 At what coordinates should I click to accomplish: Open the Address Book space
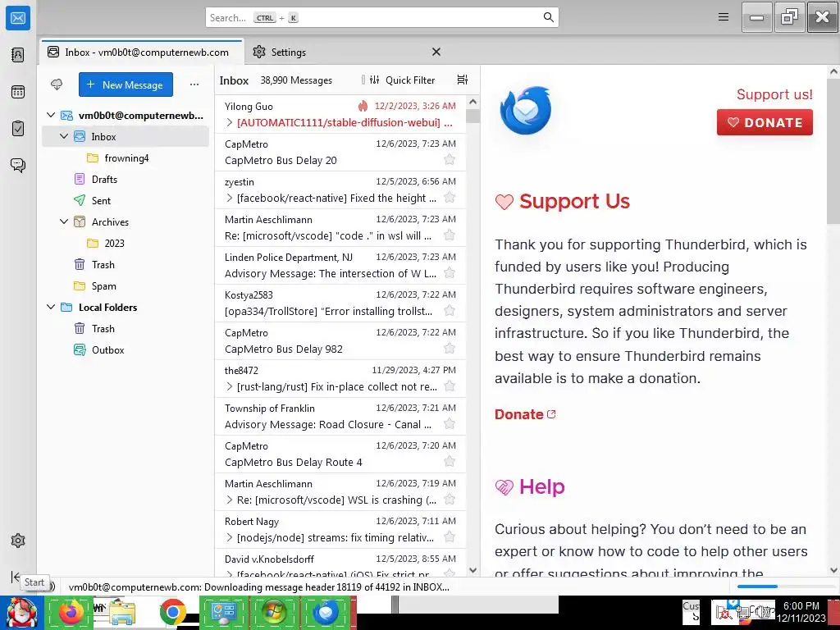18,55
